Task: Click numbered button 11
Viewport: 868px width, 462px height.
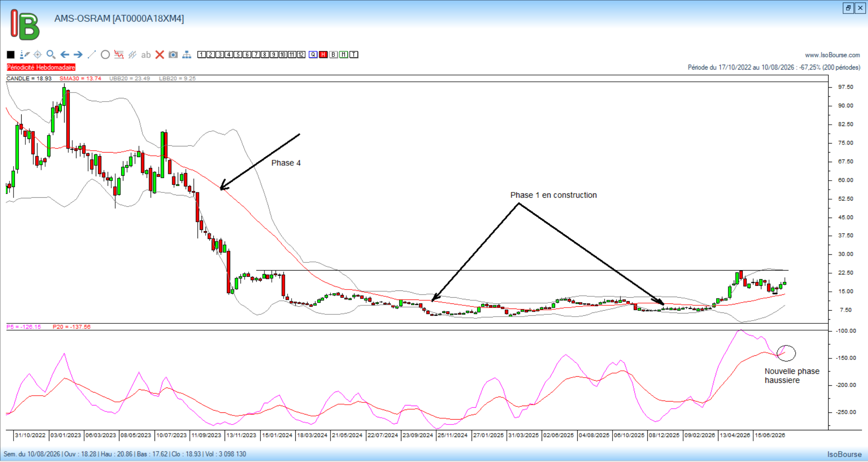Action: [x=292, y=55]
